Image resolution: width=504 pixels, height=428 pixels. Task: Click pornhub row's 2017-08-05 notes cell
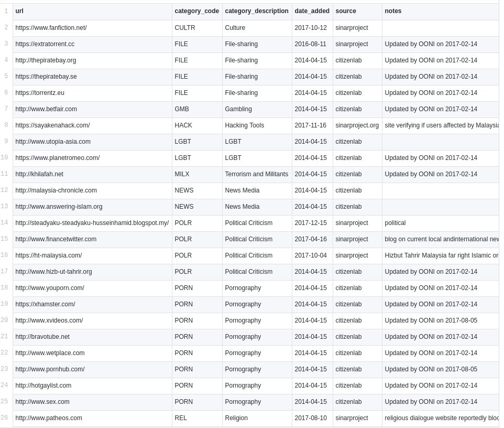point(441,369)
